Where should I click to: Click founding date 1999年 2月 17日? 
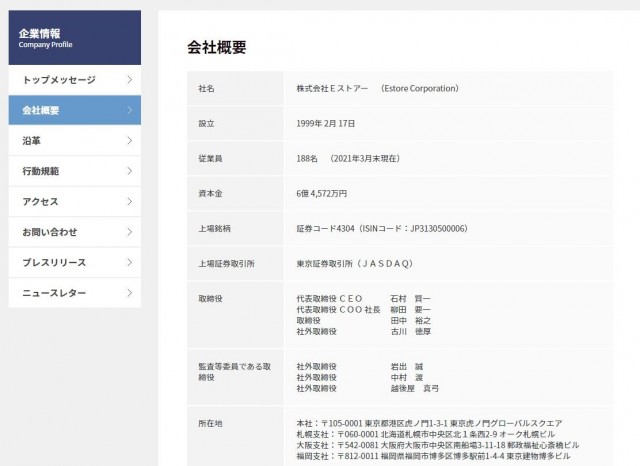tap(326, 124)
